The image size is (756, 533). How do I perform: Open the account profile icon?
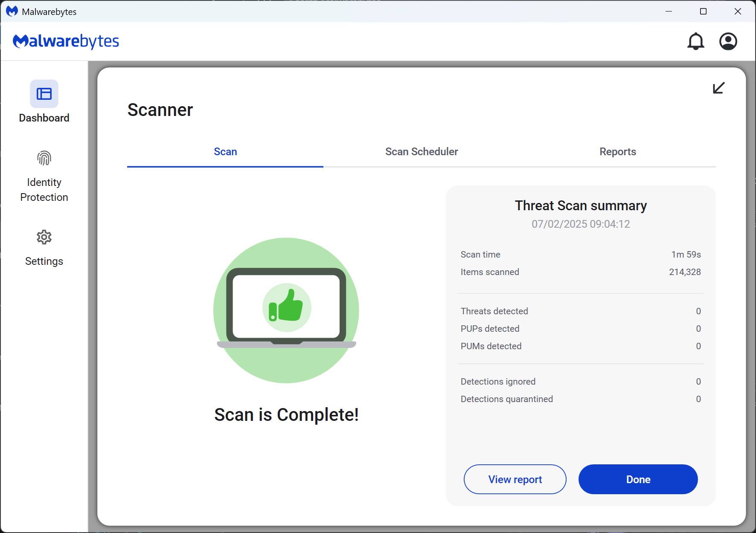(x=728, y=41)
